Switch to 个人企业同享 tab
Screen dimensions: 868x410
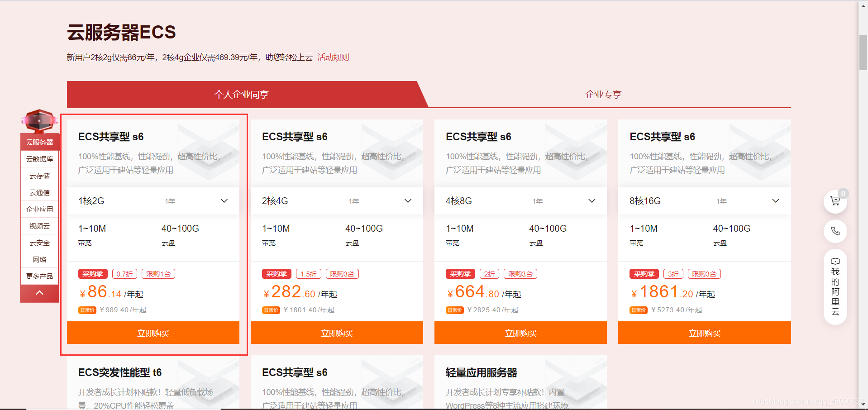click(242, 95)
